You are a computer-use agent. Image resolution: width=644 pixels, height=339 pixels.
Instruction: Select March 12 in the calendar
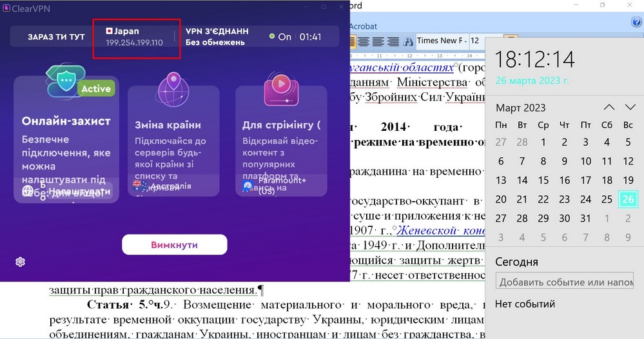pos(628,161)
